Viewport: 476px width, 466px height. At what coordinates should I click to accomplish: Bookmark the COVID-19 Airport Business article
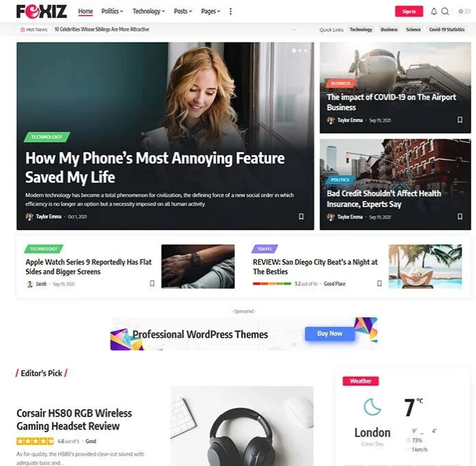point(460,120)
